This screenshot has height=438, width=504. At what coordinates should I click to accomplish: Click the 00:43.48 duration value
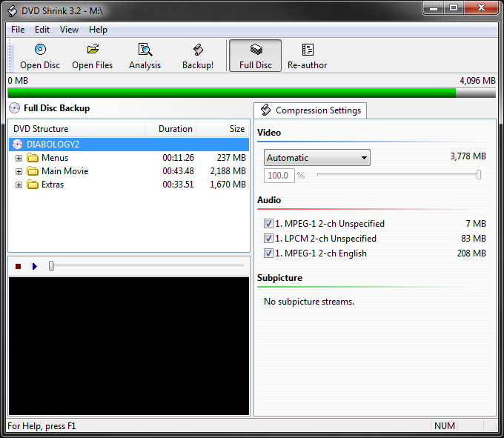pyautogui.click(x=178, y=171)
